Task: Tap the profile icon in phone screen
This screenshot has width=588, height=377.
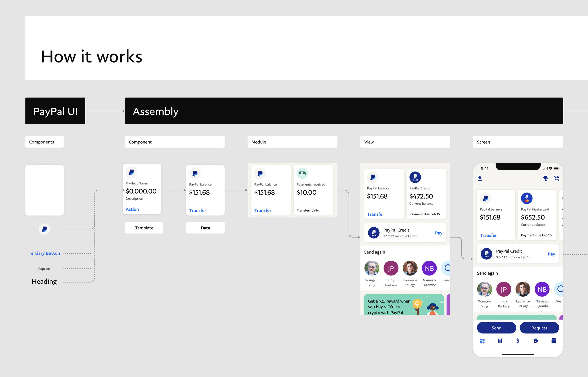Action: pos(480,179)
